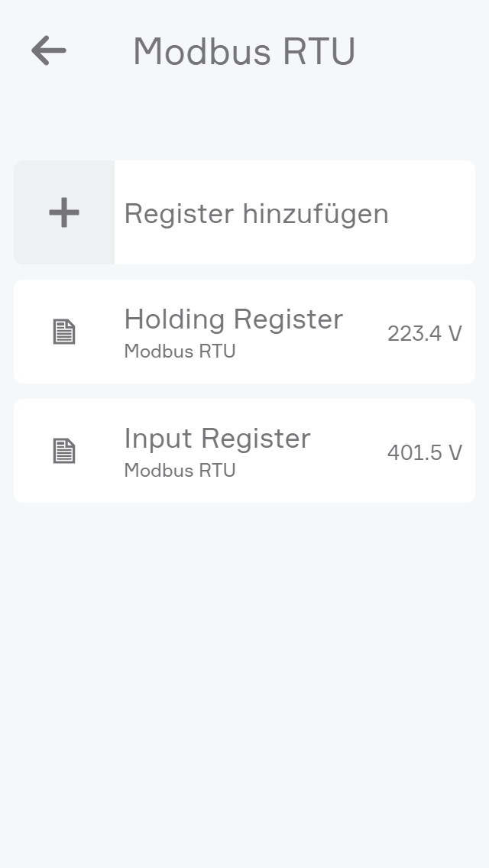489x868 pixels.
Task: Click the 401.5 V reading
Action: click(x=424, y=452)
